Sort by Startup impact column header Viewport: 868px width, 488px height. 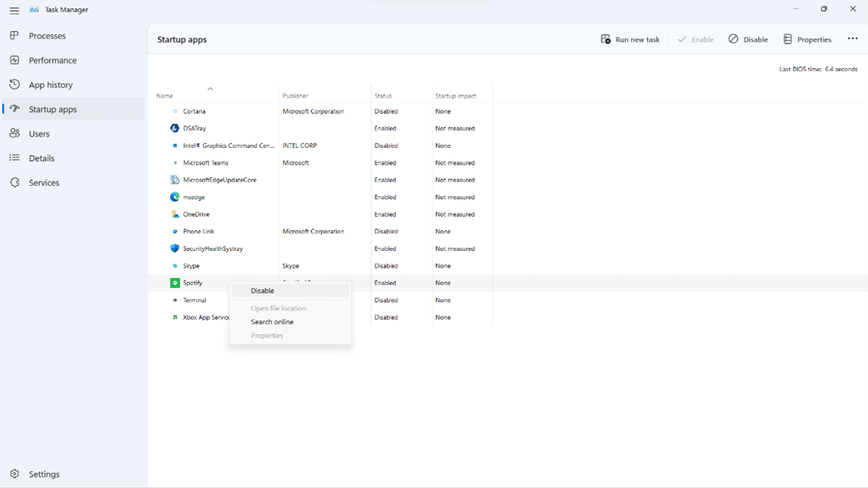(456, 95)
